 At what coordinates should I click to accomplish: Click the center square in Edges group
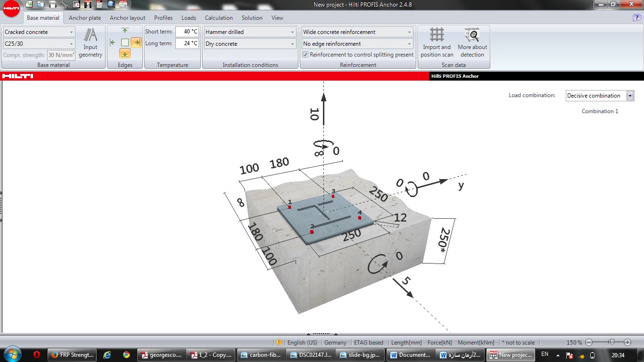point(124,42)
